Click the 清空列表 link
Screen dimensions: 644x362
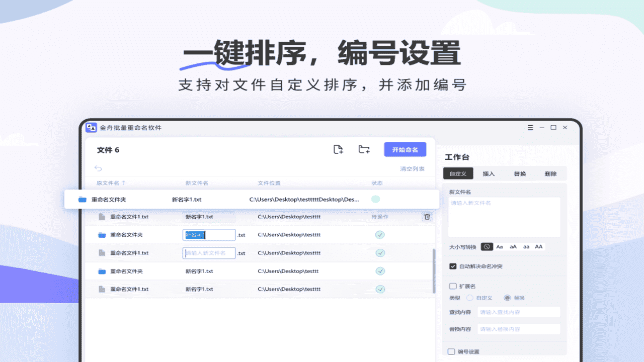click(x=414, y=168)
